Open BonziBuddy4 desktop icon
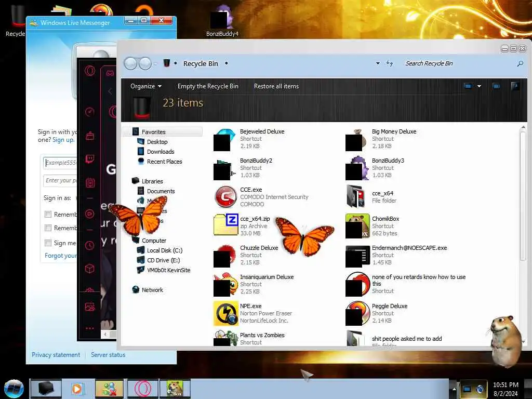532x399 pixels. [222, 20]
